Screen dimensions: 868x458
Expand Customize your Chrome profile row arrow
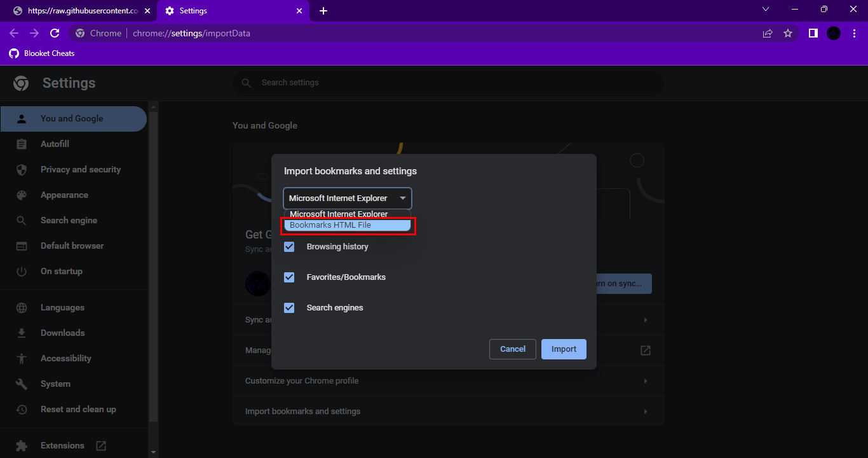click(645, 380)
